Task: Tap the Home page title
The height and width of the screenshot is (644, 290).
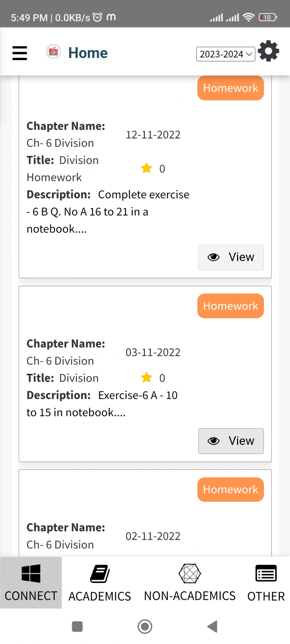Action: click(88, 53)
